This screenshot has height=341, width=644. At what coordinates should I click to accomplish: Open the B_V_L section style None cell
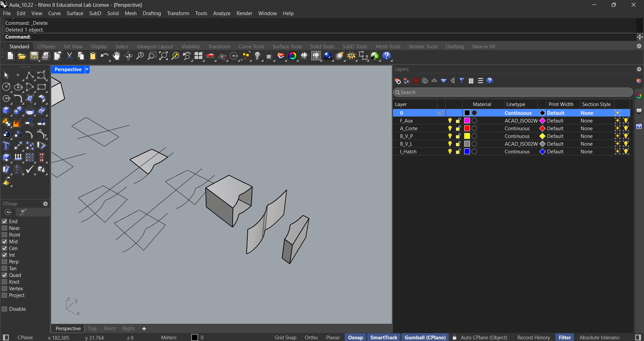(x=596, y=144)
